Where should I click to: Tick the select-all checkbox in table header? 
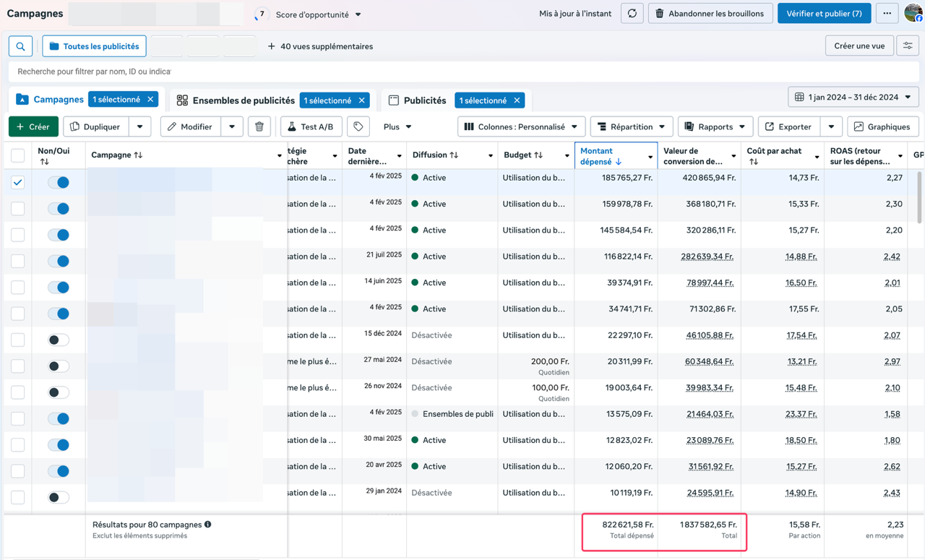[18, 155]
